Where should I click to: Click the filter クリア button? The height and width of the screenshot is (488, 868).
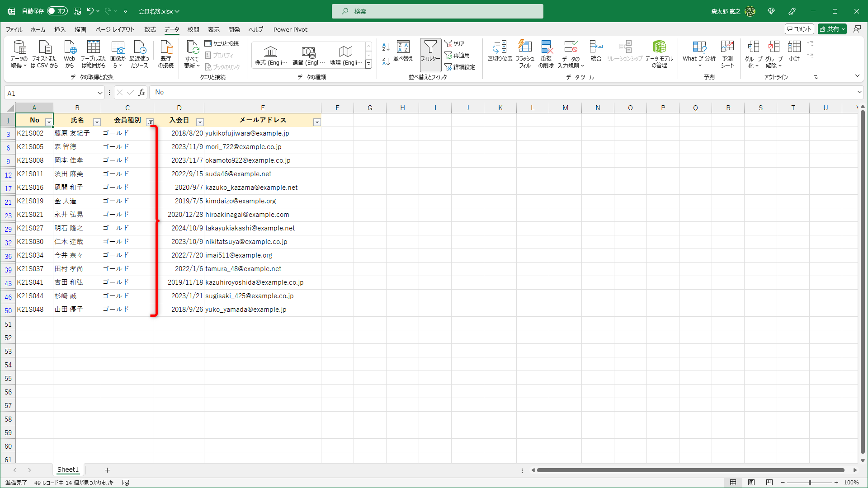coord(455,43)
